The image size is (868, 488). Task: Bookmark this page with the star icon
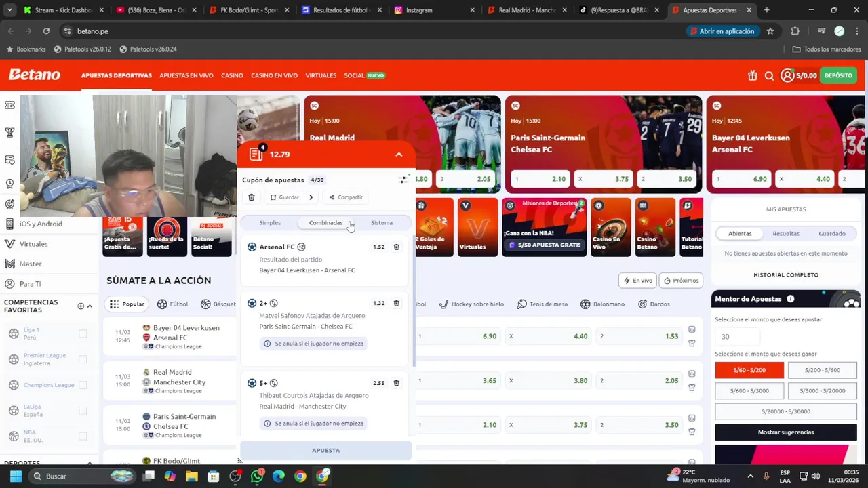(x=770, y=31)
